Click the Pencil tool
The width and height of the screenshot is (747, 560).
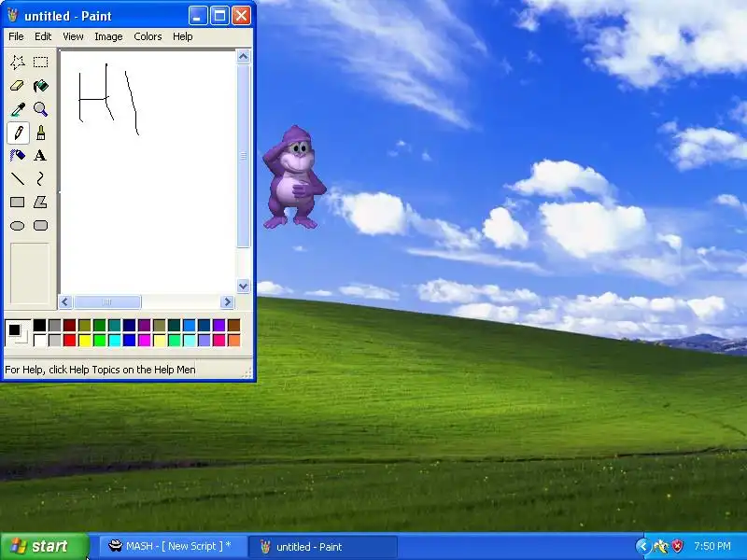[x=18, y=133]
